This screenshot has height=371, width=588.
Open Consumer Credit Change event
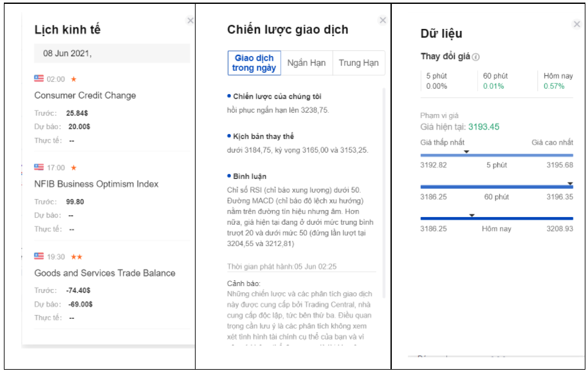tap(85, 95)
